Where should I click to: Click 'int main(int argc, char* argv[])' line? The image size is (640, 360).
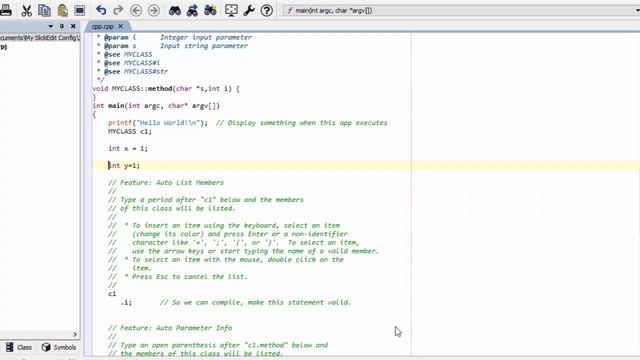(x=156, y=106)
